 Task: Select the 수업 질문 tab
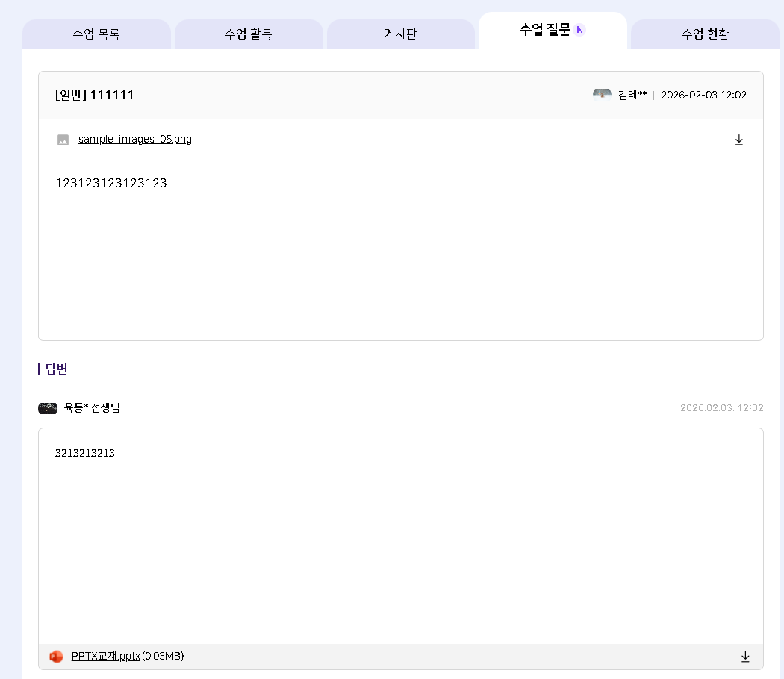point(545,30)
